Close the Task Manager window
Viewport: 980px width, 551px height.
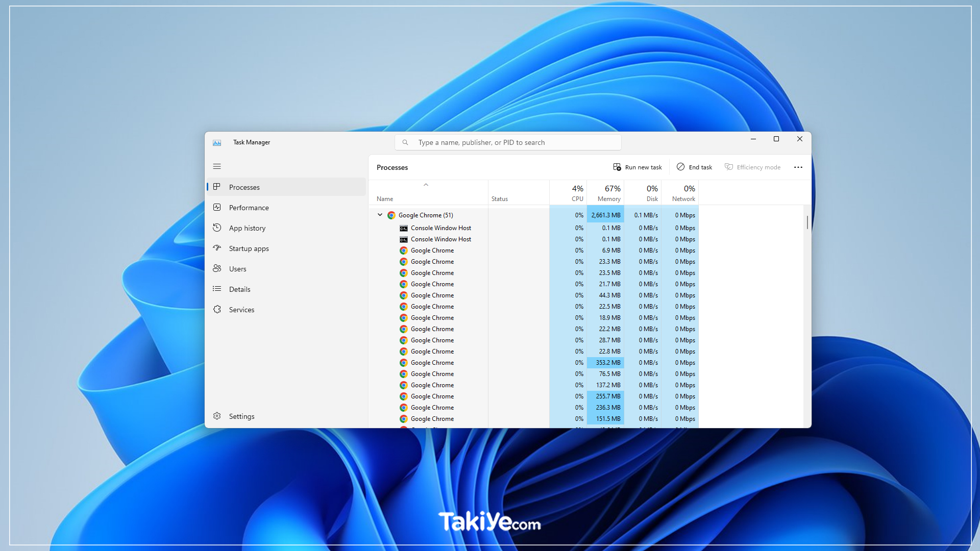800,139
